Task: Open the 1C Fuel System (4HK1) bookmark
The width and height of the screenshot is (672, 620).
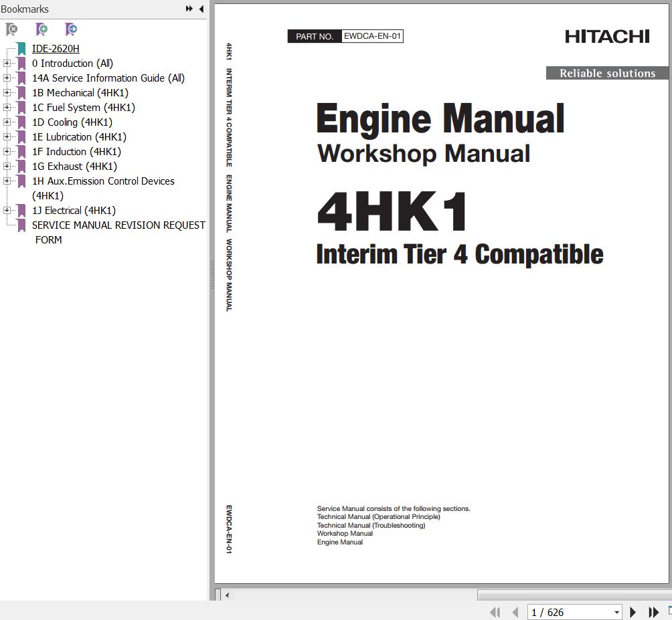Action: [84, 108]
